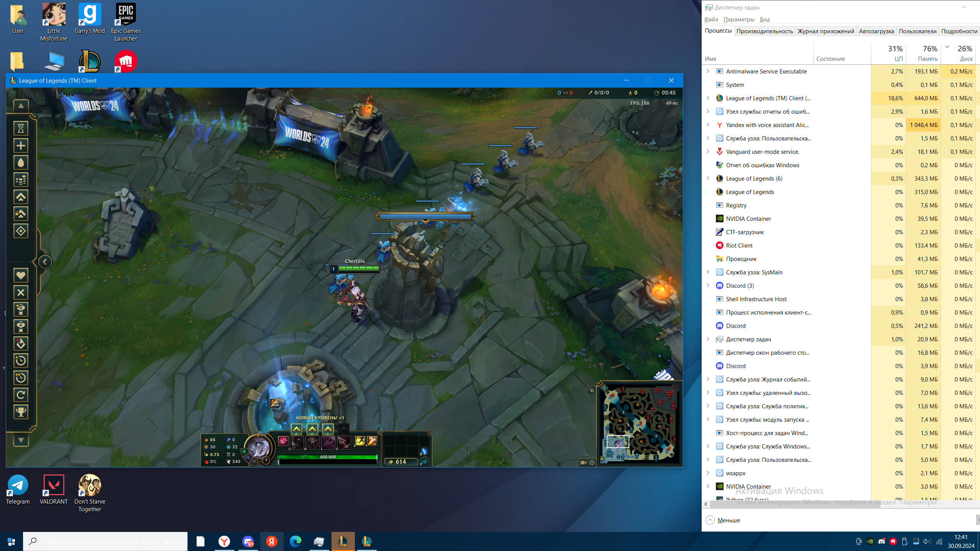Expand the Vanguard user-mode service row
Viewport: 980px width, 551px height.
pyautogui.click(x=708, y=152)
